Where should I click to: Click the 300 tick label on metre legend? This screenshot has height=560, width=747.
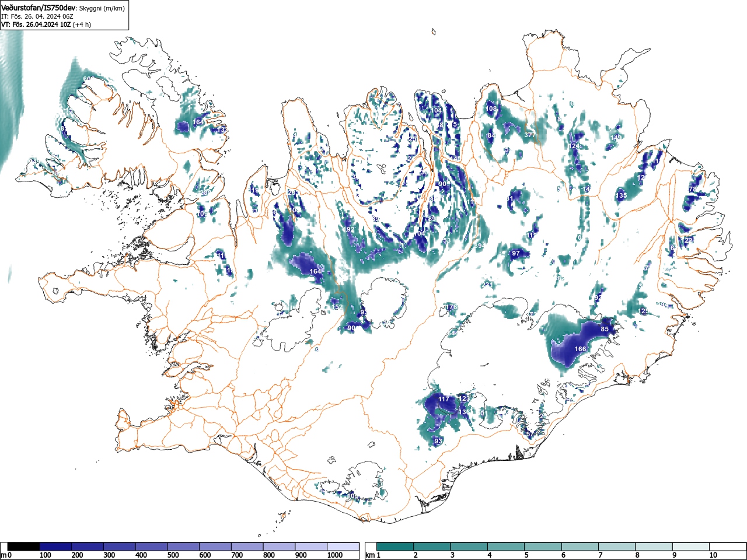click(109, 555)
